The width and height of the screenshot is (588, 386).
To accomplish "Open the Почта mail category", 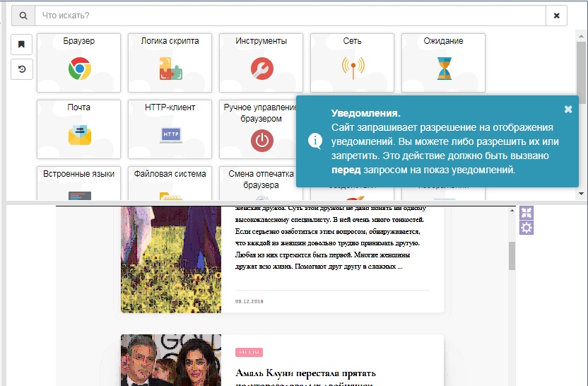I will pos(78,129).
